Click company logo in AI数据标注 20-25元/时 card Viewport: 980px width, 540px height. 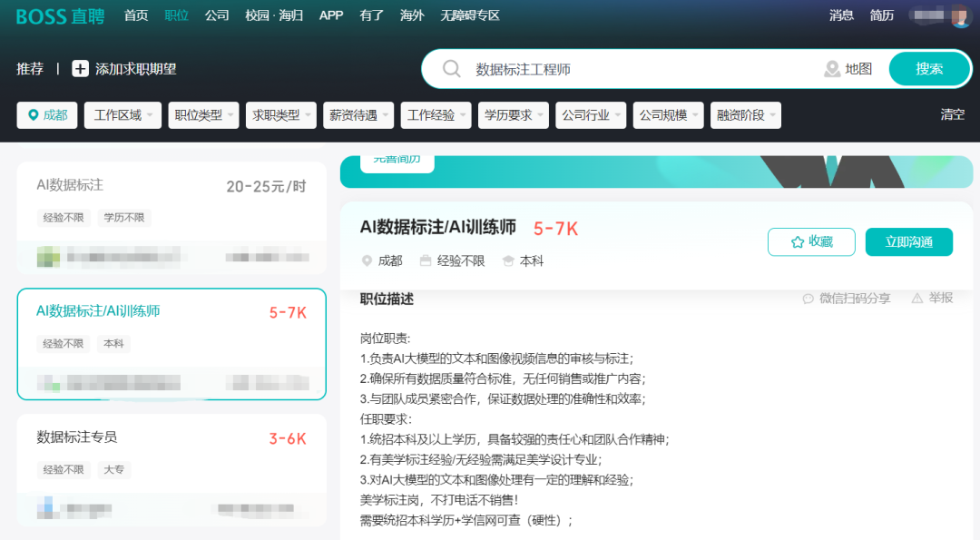[x=48, y=256]
